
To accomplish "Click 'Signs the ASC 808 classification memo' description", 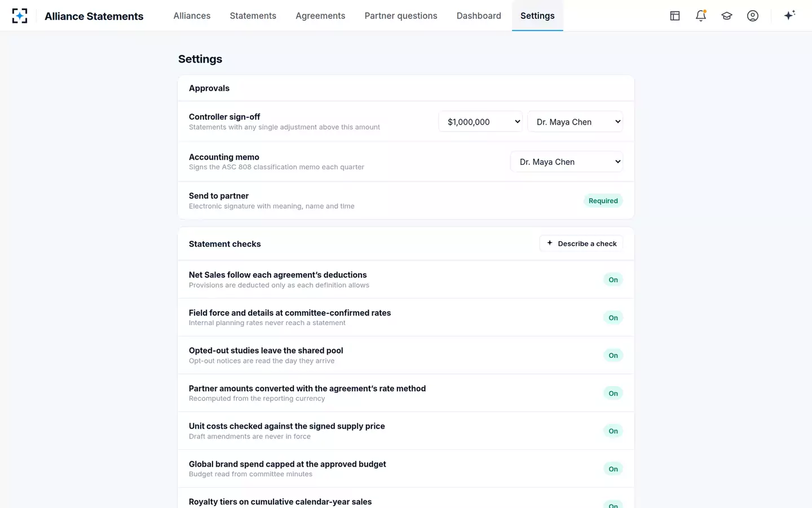I will (276, 167).
